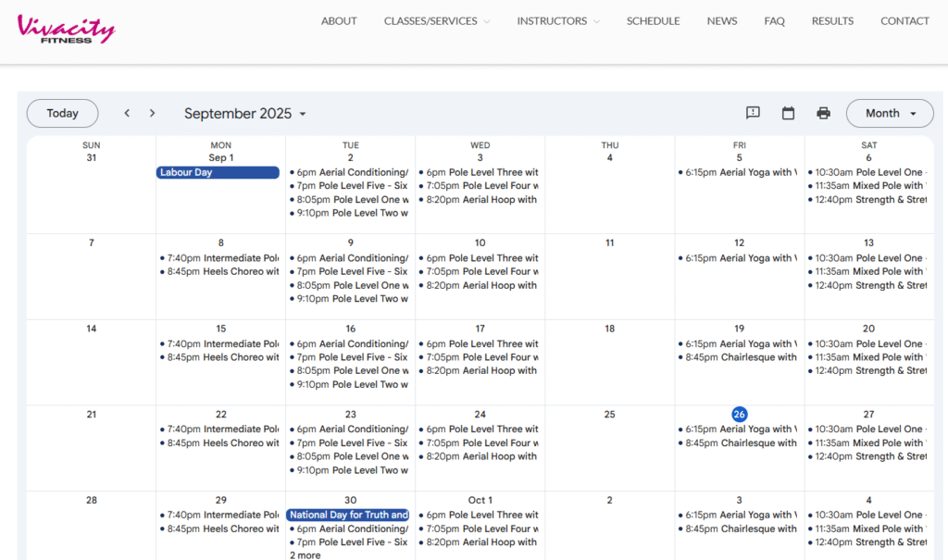The image size is (948, 560).
Task: Navigate to the FAQ page
Action: (x=773, y=21)
